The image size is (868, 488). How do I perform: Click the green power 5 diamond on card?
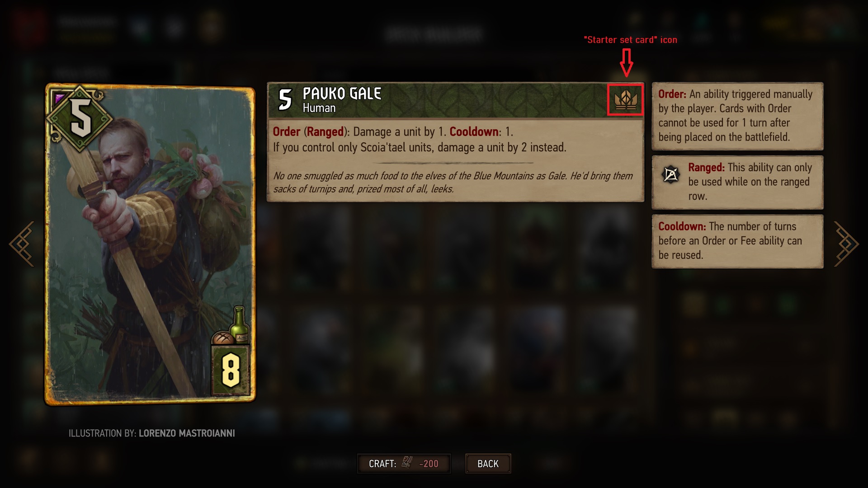[80, 119]
